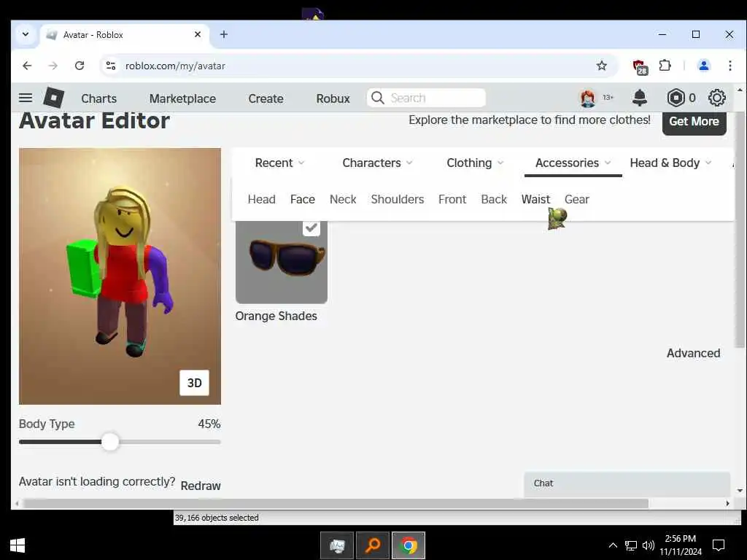Image resolution: width=747 pixels, height=560 pixels.
Task: Expand the Clothing dropdown
Action: coord(475,163)
